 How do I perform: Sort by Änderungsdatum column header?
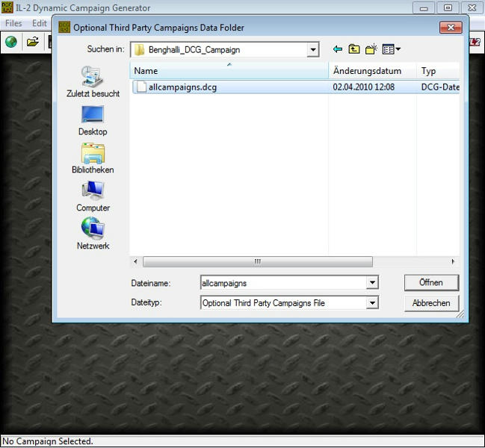pos(372,71)
